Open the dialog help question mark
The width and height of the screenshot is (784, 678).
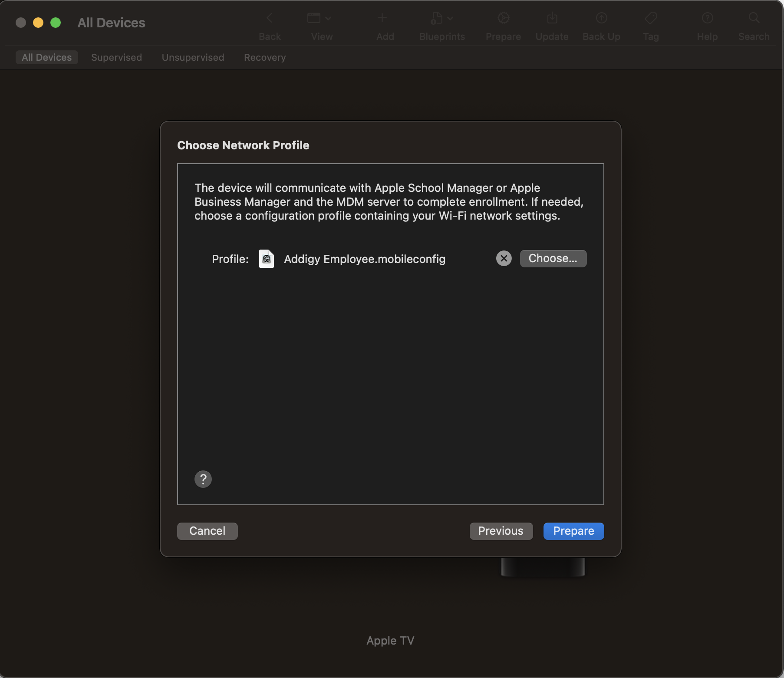[x=203, y=479]
